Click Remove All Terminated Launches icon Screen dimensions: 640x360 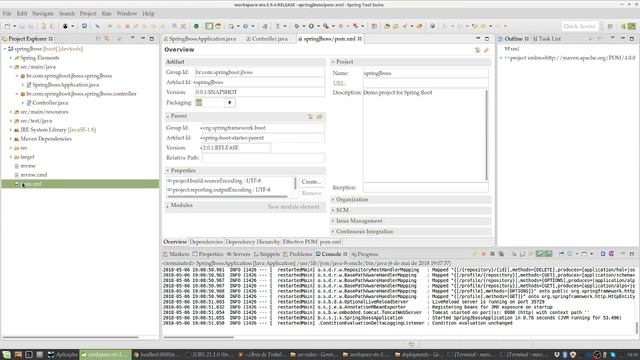point(501,254)
